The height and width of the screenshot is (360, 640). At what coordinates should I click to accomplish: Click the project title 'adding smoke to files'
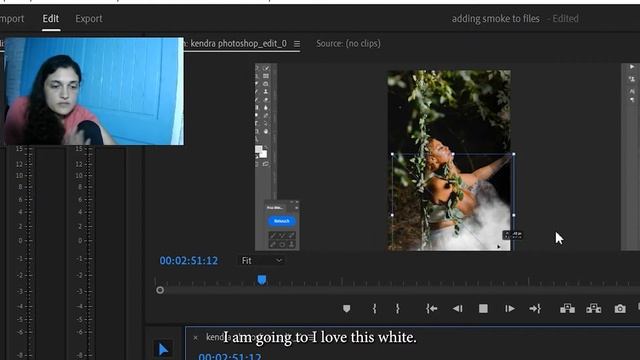tap(496, 19)
